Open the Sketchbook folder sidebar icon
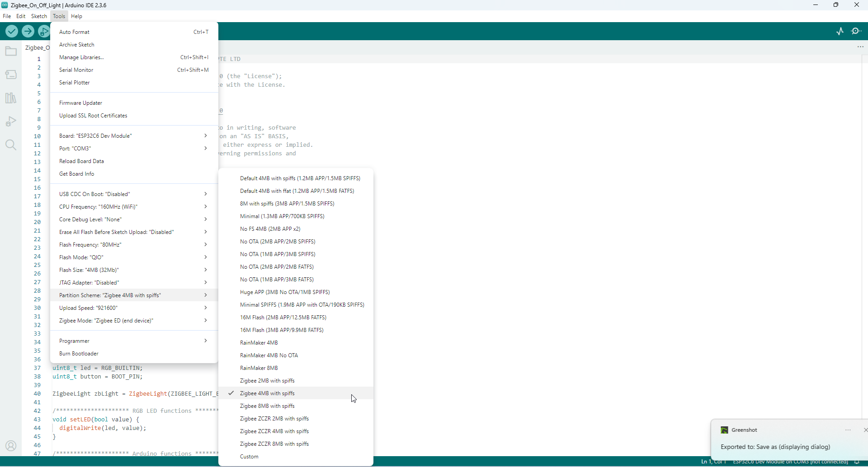The height and width of the screenshot is (467, 868). pos(11,51)
